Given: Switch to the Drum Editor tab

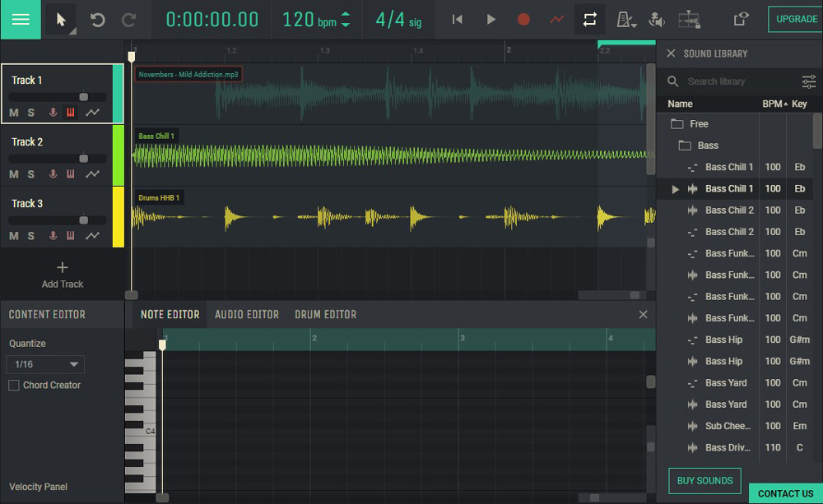Looking at the screenshot, I should (x=327, y=314).
